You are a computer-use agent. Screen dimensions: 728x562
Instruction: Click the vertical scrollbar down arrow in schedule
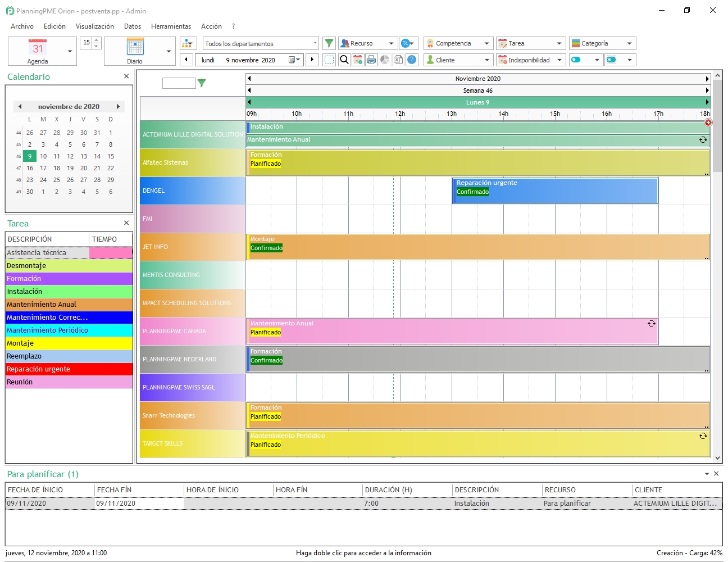click(717, 458)
